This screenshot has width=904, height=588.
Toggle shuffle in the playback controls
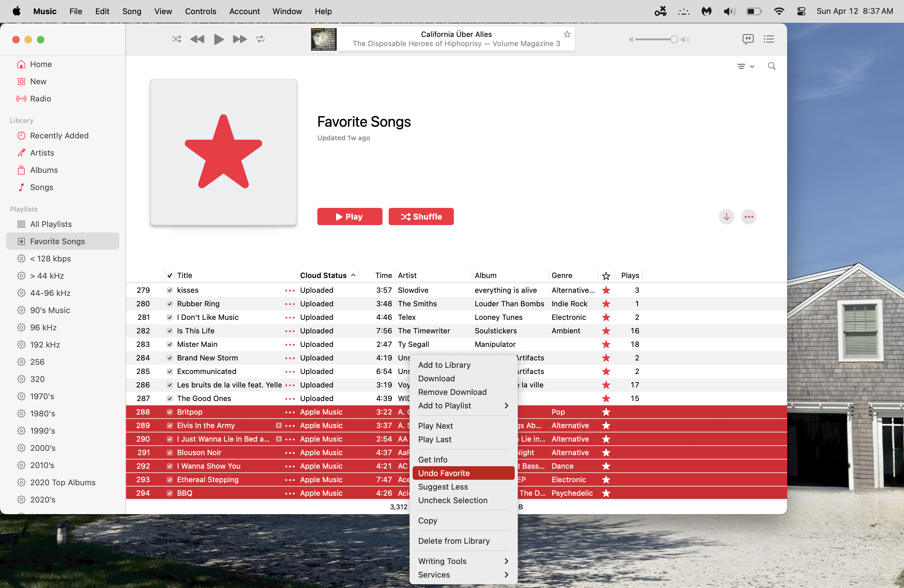[x=176, y=39]
